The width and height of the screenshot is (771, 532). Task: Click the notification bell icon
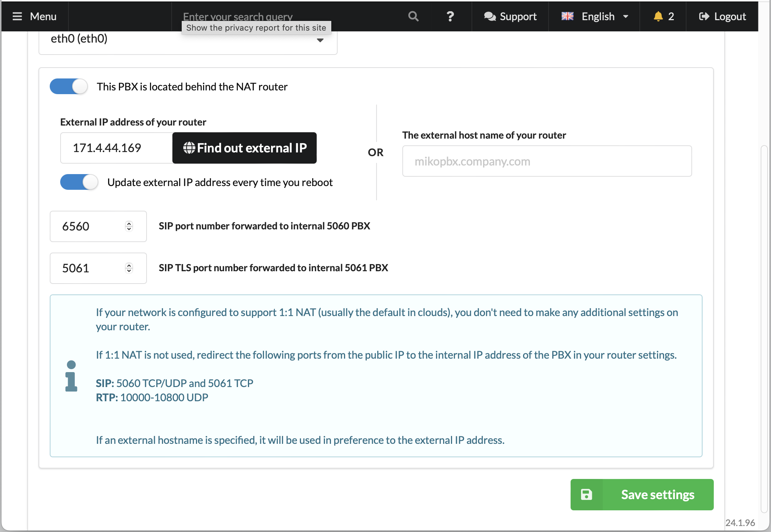point(658,16)
